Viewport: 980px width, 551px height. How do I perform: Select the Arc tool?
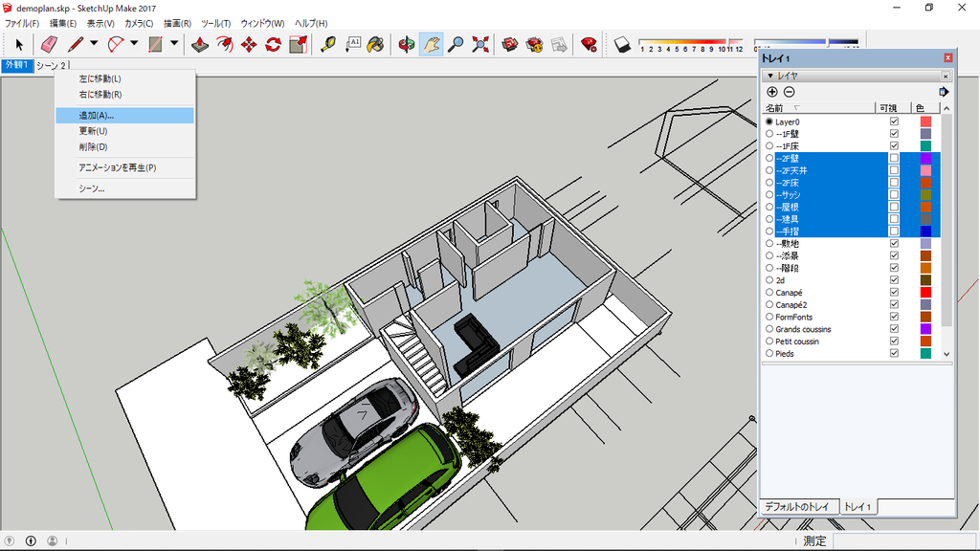tap(116, 44)
